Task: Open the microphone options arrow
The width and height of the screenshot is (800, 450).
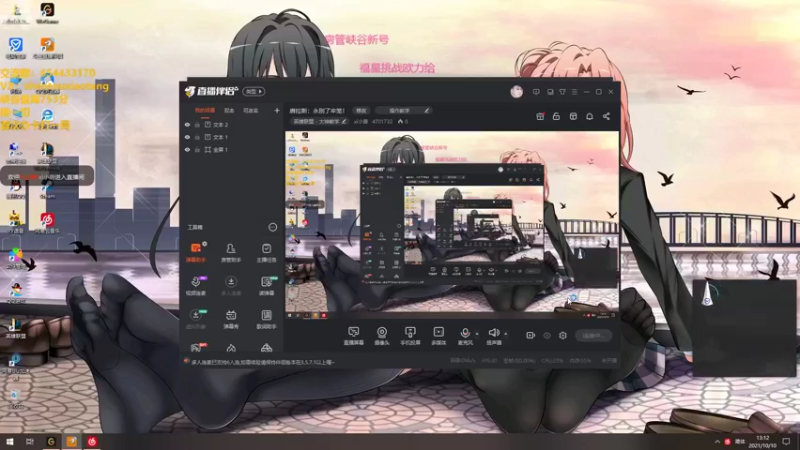Action: tap(477, 334)
